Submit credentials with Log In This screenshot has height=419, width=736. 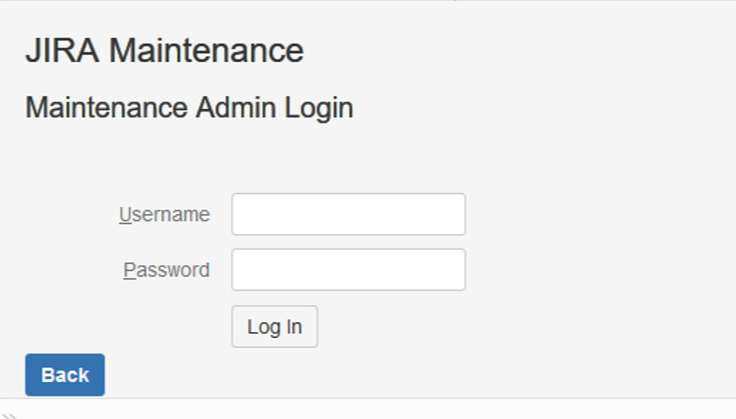274,327
